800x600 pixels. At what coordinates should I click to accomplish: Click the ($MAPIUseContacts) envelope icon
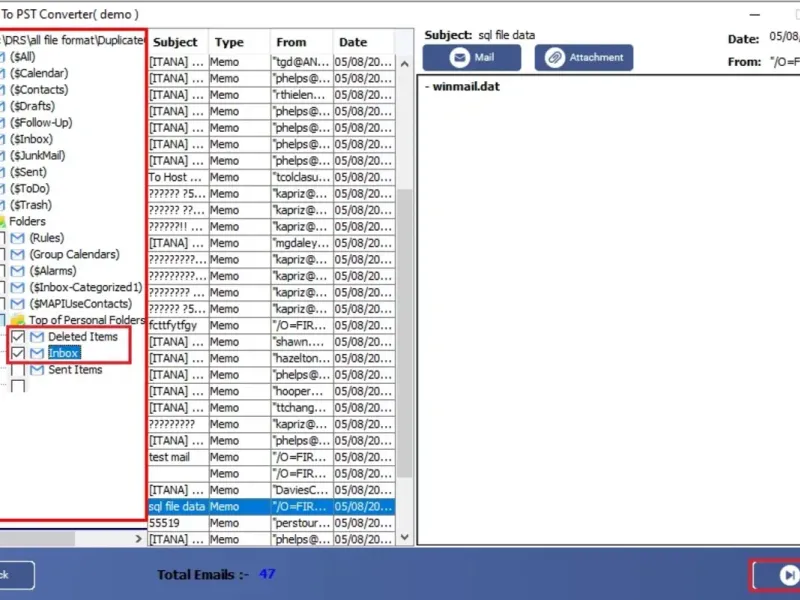click(x=17, y=304)
